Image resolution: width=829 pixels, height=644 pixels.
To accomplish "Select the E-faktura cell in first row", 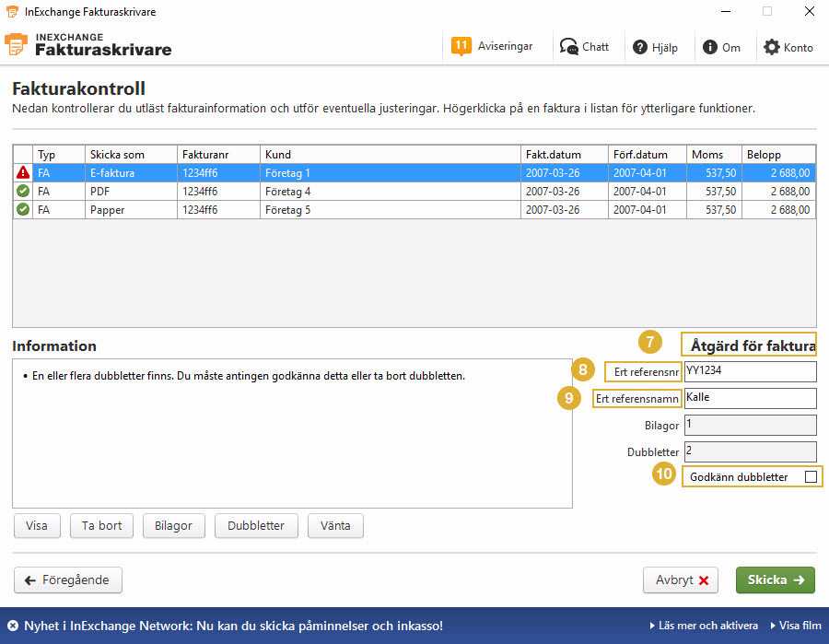I will tap(131, 173).
